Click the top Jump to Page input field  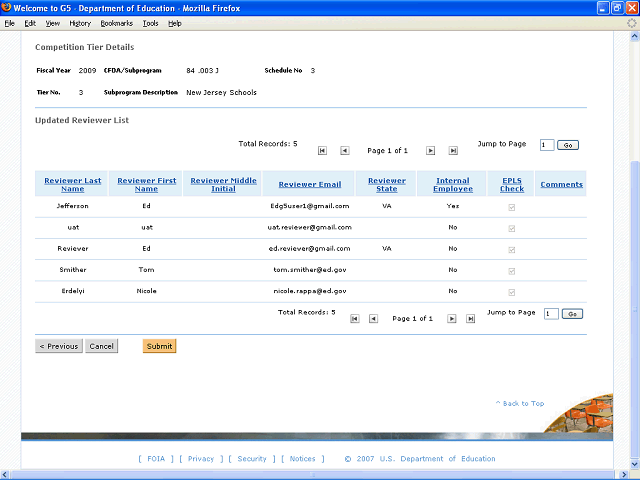coord(546,145)
